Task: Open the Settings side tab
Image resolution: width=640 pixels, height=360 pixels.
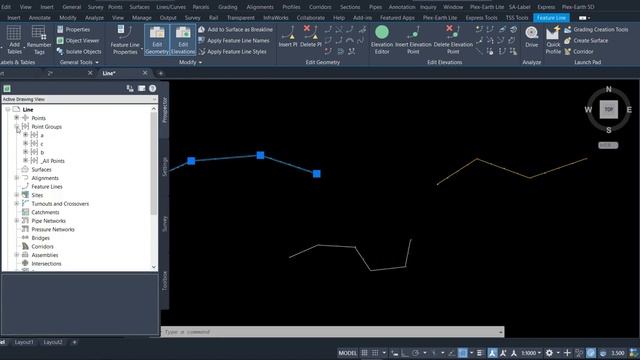Action: point(164,167)
